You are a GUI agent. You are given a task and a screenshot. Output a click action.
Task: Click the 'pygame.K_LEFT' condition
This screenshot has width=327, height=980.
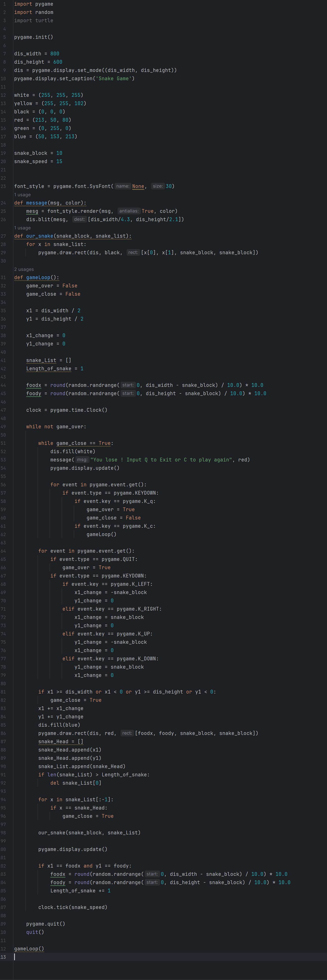coord(130,584)
